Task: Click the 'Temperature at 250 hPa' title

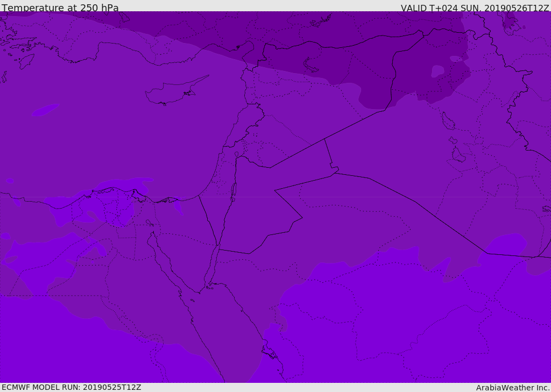Action: pyautogui.click(x=60, y=7)
